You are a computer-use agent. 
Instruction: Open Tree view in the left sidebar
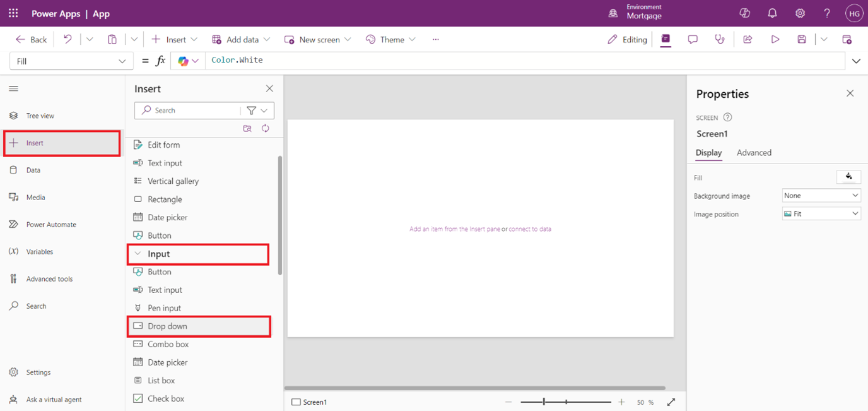pyautogui.click(x=40, y=116)
